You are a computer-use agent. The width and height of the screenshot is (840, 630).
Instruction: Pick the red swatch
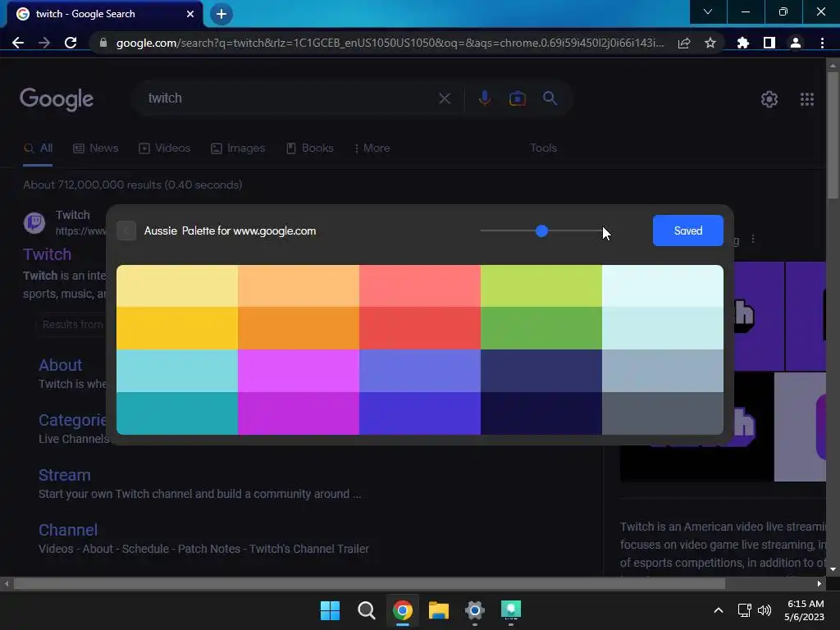[x=419, y=328]
